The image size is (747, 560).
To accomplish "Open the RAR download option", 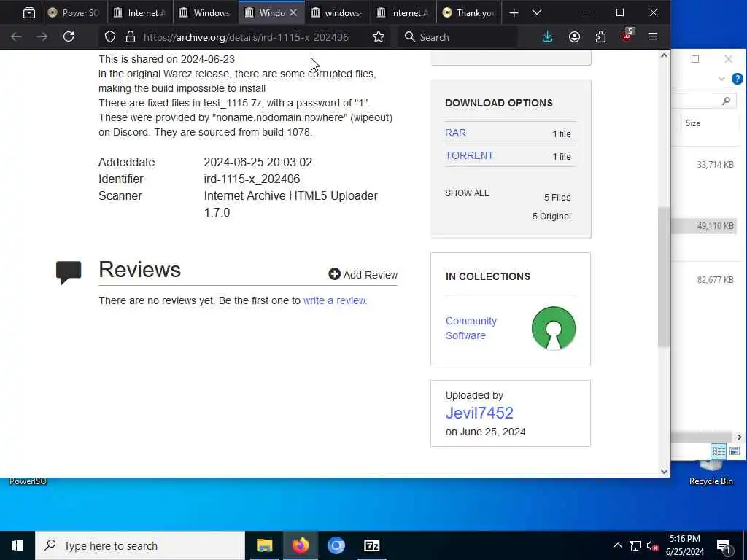I will (x=455, y=133).
